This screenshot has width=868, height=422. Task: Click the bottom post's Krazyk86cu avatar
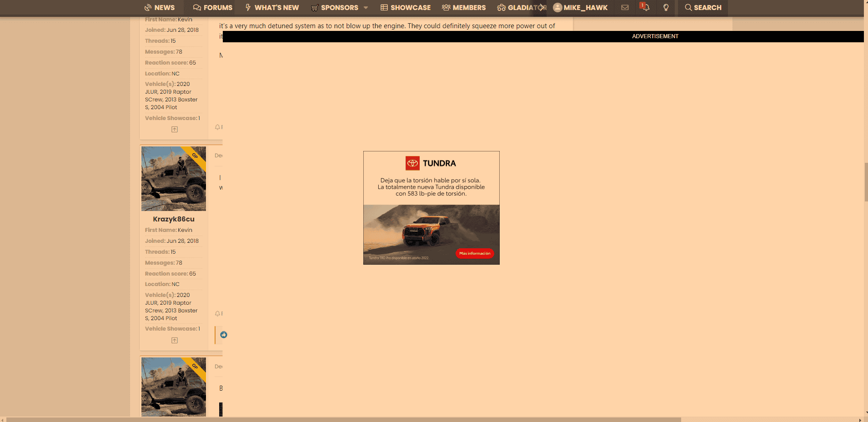(174, 387)
